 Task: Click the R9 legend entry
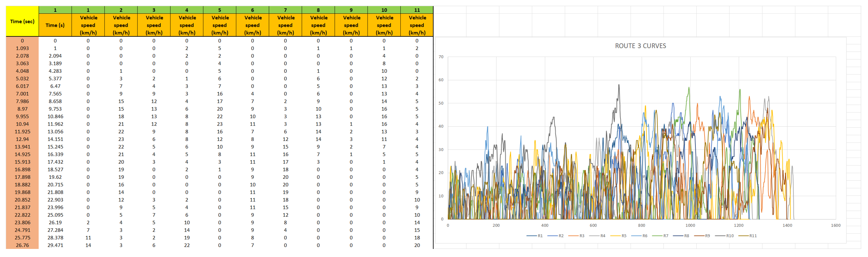[707, 236]
